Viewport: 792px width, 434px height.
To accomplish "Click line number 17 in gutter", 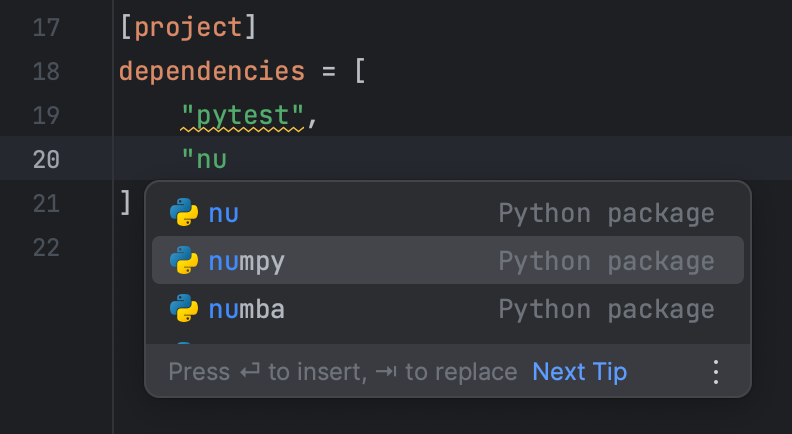I will [46, 27].
